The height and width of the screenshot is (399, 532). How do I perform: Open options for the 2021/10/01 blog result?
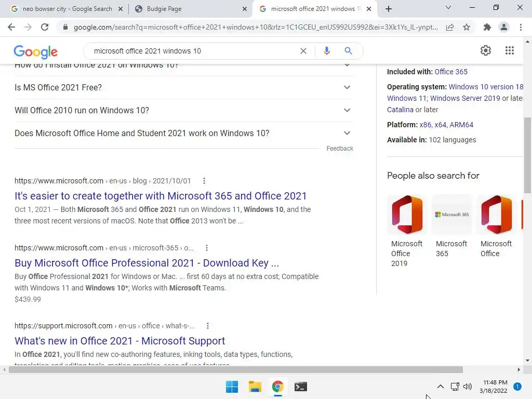pos(204,181)
